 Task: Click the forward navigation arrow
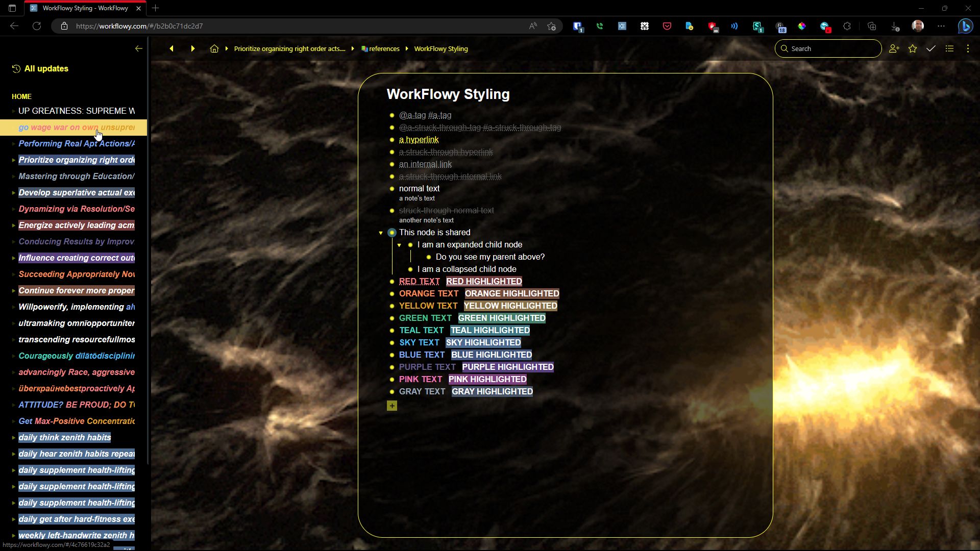pyautogui.click(x=193, y=48)
